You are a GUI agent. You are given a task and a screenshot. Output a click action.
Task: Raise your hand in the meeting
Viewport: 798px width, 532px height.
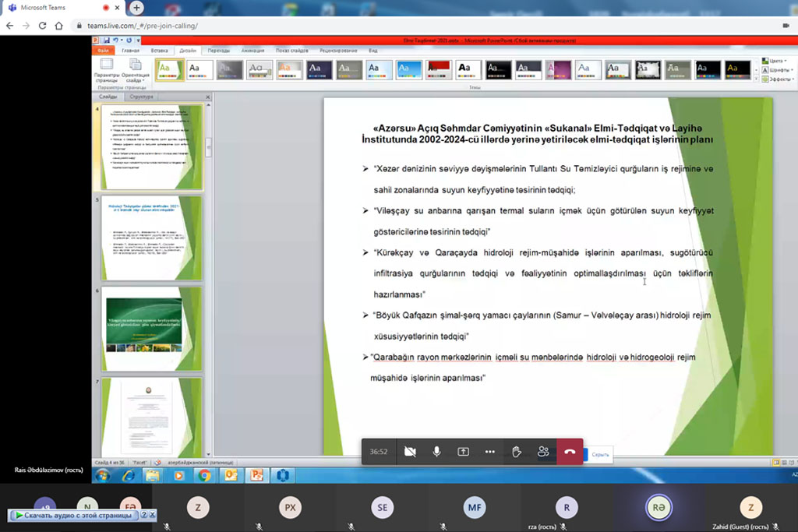(x=517, y=452)
